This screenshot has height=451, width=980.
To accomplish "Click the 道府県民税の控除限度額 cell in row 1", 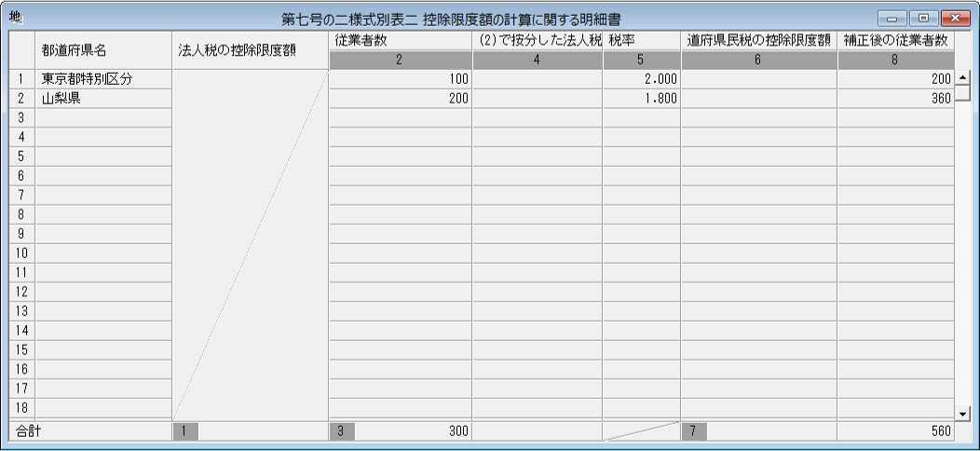I will 758,79.
